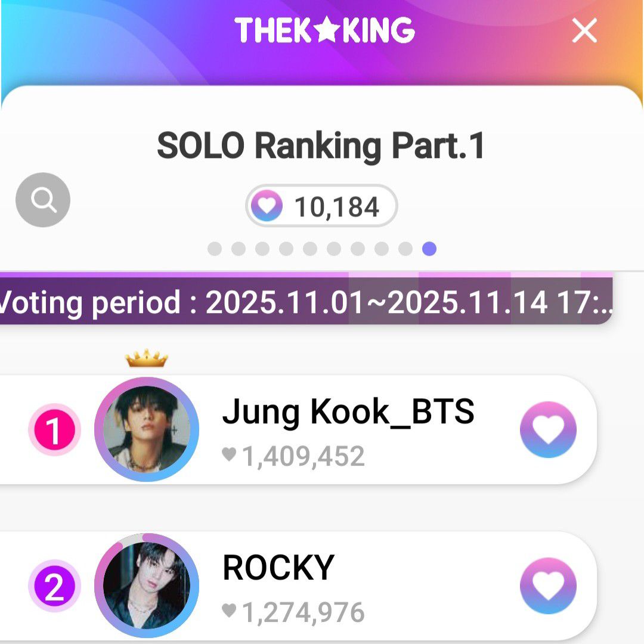
Task: Tap the rank 2 badge
Action: (54, 587)
